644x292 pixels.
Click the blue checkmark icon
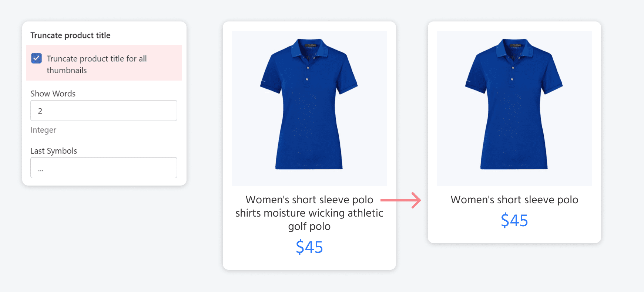tap(36, 58)
